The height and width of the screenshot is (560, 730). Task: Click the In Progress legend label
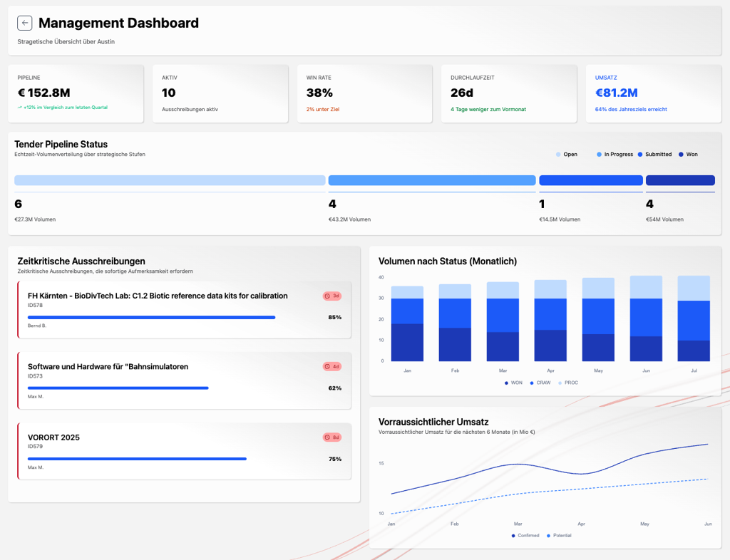pos(618,155)
